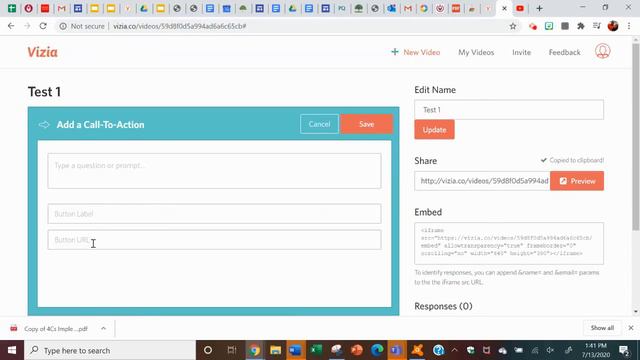Toggle the muted volume tray icon
The image size is (640, 360).
click(550, 350)
